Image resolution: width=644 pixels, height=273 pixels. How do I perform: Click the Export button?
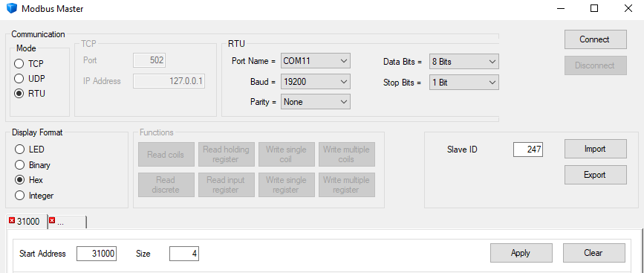click(x=596, y=175)
